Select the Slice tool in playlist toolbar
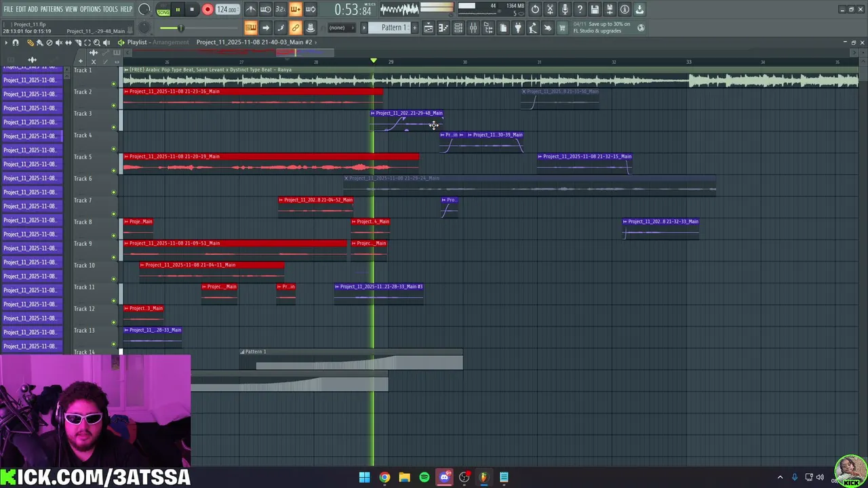Screen dimensions: 868x488 point(78,43)
